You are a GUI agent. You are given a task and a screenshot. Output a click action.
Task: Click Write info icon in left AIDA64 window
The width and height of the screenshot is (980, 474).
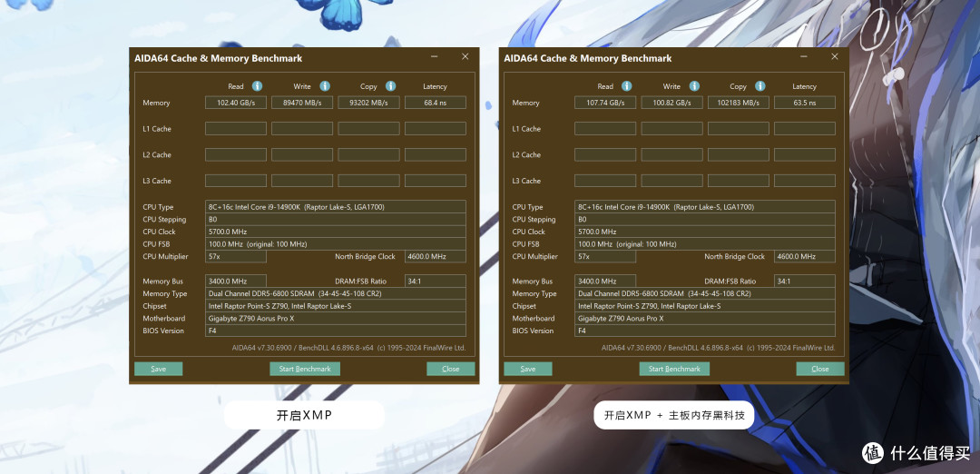pos(324,86)
